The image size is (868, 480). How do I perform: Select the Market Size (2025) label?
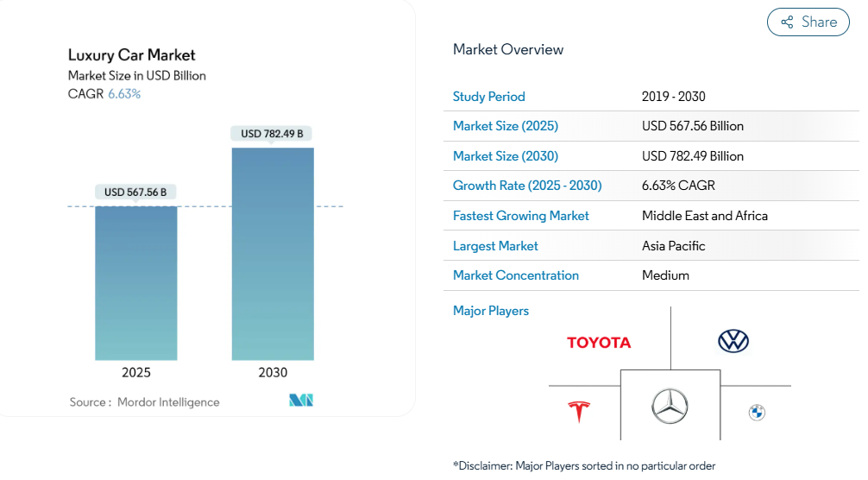click(506, 126)
